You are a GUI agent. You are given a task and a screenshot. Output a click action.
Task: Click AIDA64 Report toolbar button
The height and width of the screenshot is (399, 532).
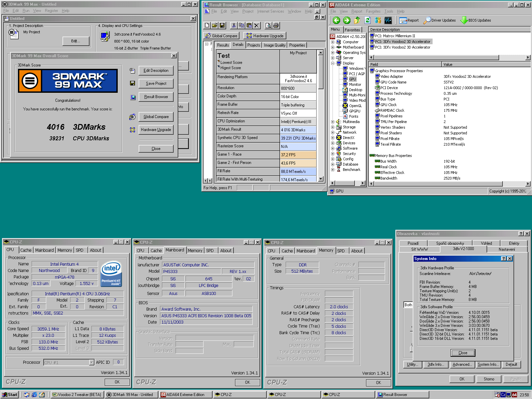click(x=409, y=20)
